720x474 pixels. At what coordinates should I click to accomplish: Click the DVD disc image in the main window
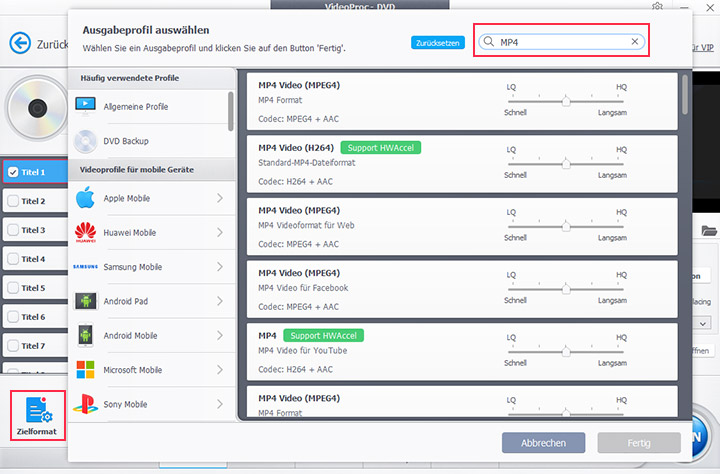click(37, 108)
